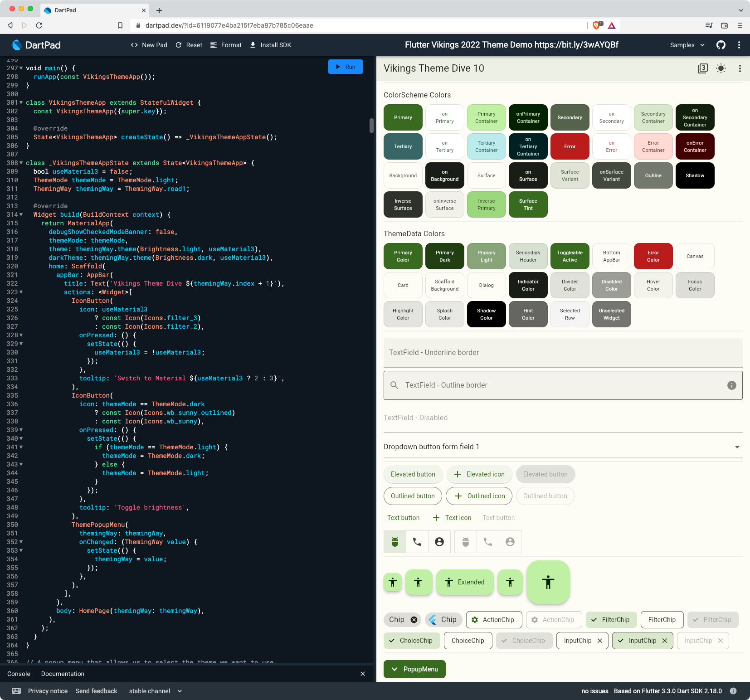Click the Tertiary Container swatch
Image resolution: width=750 pixels, height=700 pixels.
click(x=487, y=146)
